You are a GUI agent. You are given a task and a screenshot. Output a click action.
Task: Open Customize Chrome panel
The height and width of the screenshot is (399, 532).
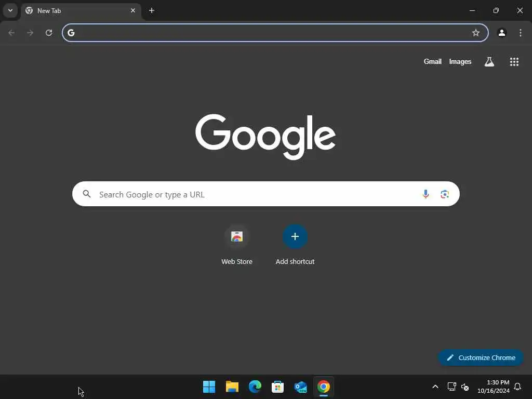[481, 357]
